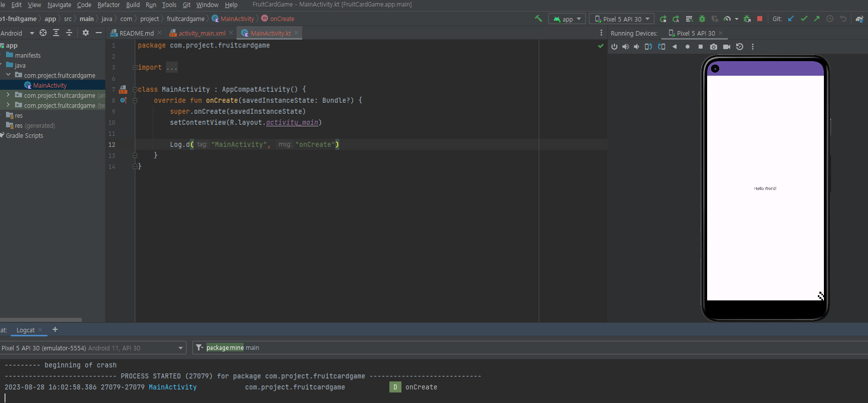Click the Sync Project with Gradle icon
This screenshot has width=868, height=403.
point(859,19)
